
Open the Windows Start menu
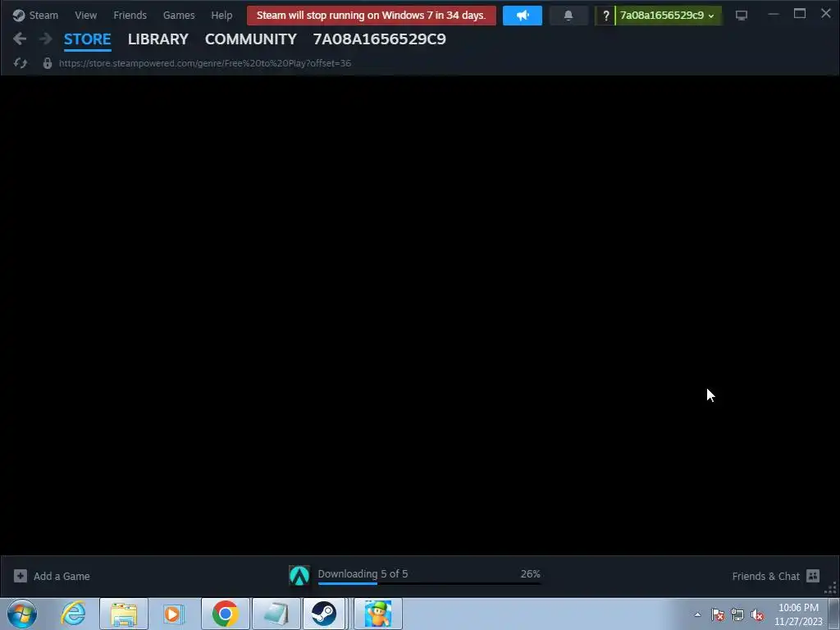click(x=22, y=614)
